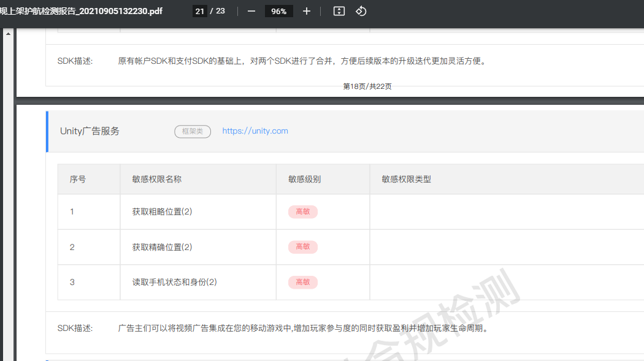Screen dimensions: 644x361
Task: Click the 96% zoom level field
Action: [x=279, y=11]
